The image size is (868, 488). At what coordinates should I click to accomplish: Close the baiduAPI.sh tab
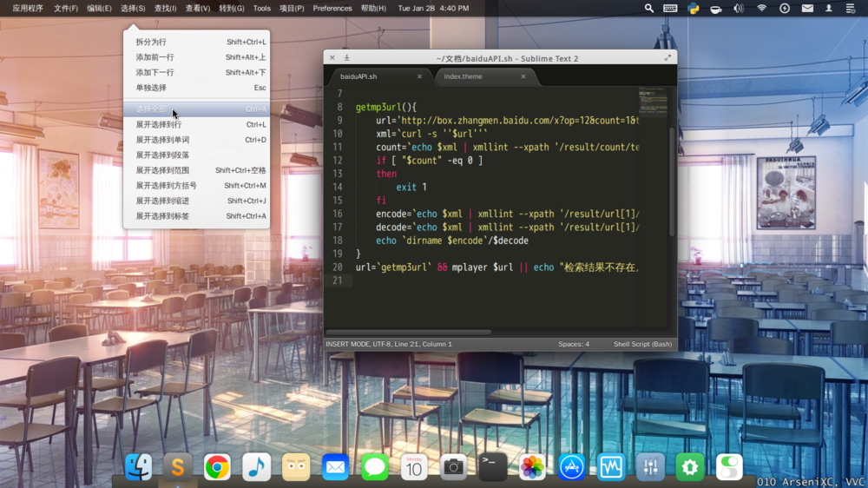419,76
